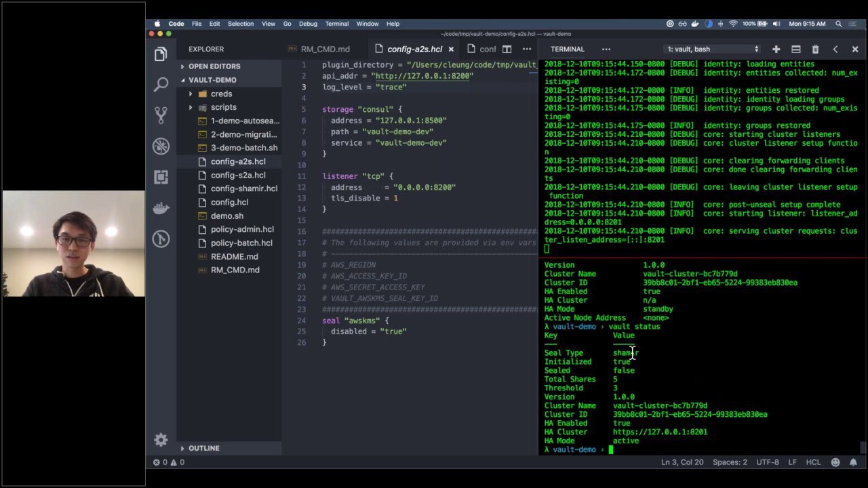The image size is (868, 488).
Task: Open the Terminal menu
Action: [336, 24]
